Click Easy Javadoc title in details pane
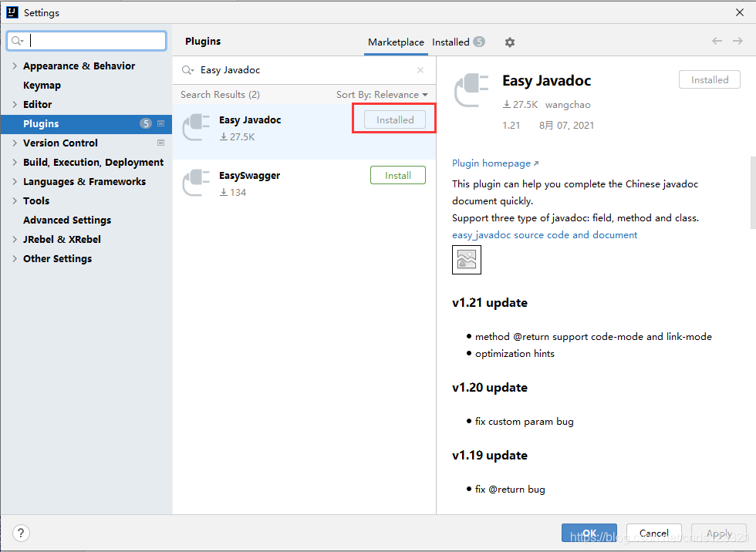Viewport: 756px width, 552px height. 546,80
